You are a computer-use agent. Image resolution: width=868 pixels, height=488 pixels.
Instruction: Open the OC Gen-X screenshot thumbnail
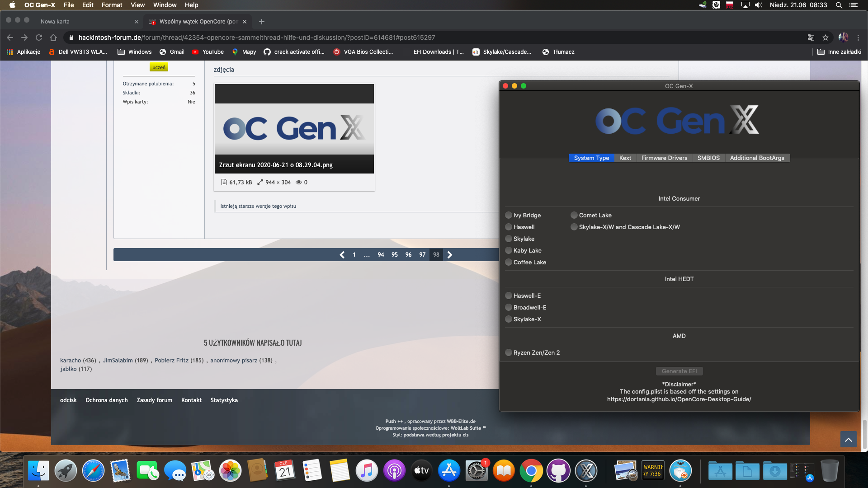(294, 129)
